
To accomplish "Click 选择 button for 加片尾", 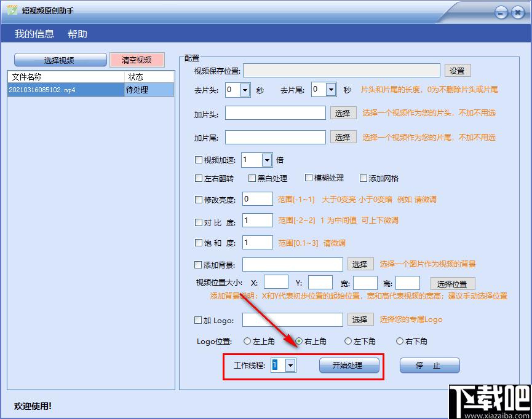I will (343, 137).
